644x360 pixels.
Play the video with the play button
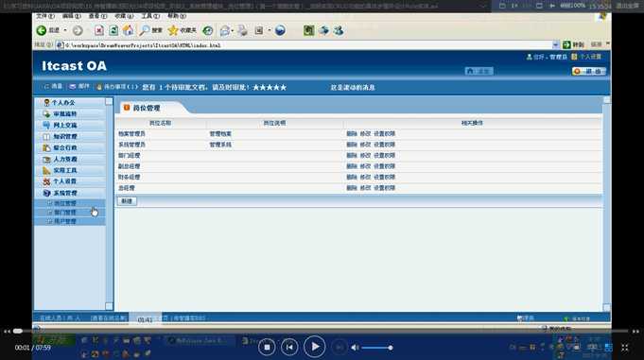[x=315, y=347]
